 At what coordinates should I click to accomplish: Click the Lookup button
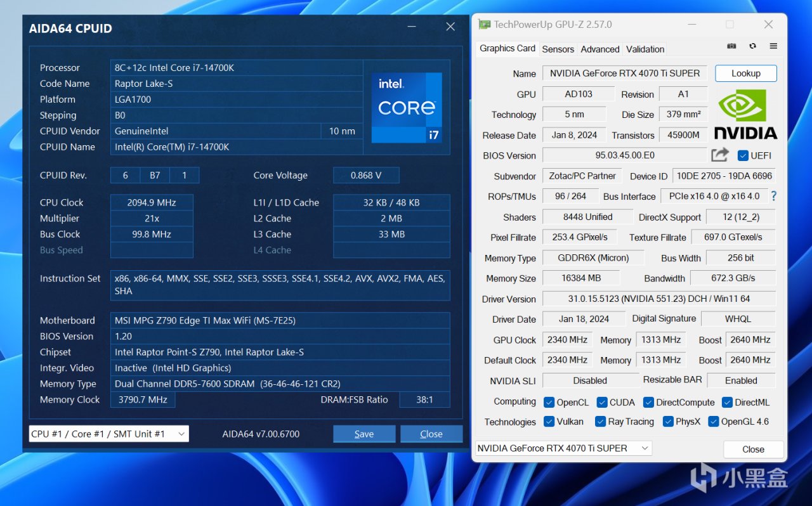745,74
